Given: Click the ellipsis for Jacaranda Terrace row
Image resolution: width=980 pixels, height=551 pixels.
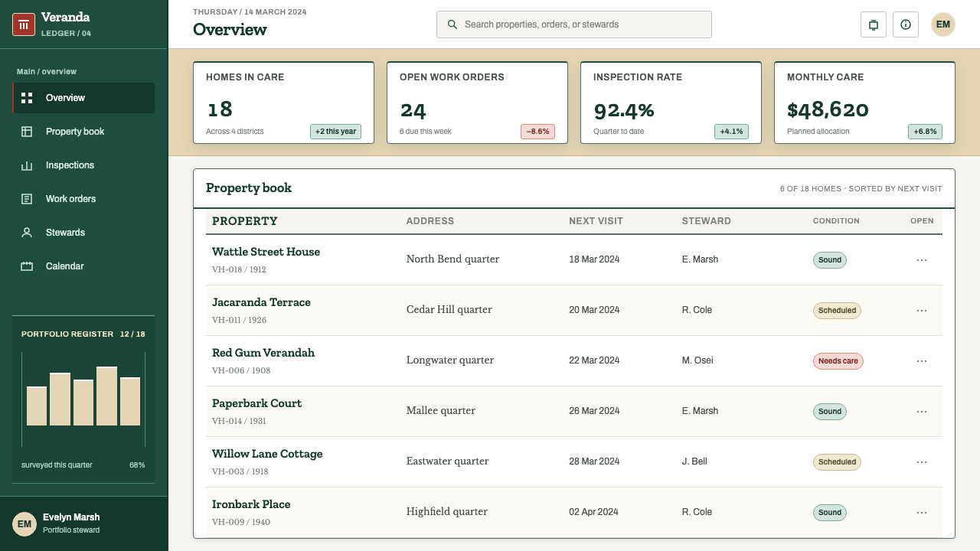Looking at the screenshot, I should coord(922,311).
